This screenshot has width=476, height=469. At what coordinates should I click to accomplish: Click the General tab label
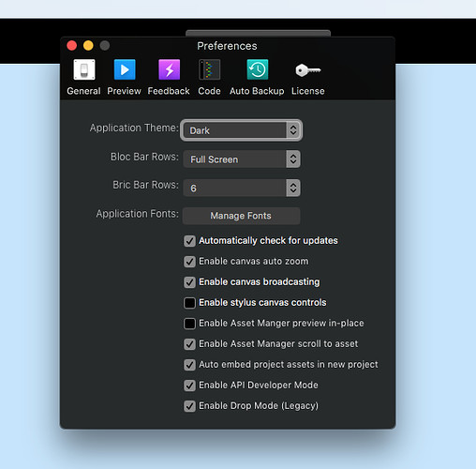coord(83,91)
